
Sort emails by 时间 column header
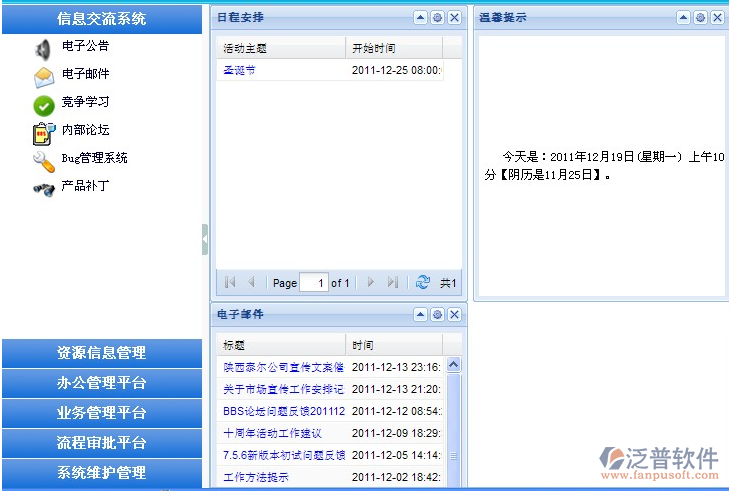(394, 345)
